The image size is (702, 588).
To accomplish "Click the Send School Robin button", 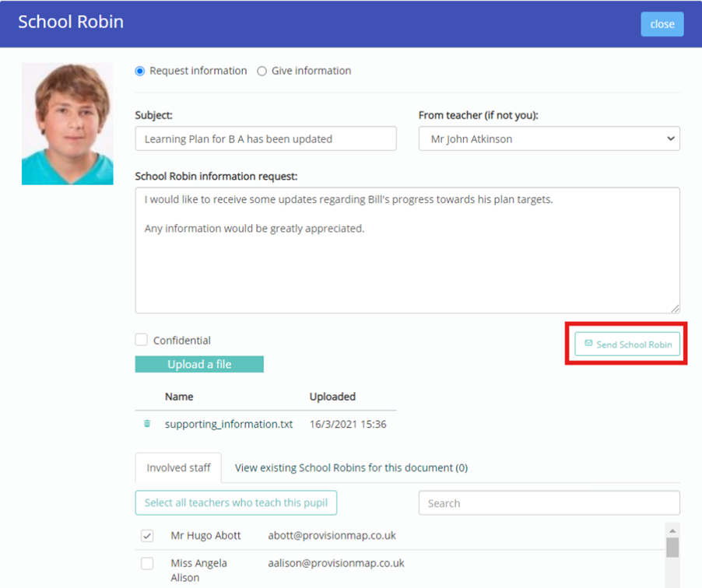I will tap(627, 344).
